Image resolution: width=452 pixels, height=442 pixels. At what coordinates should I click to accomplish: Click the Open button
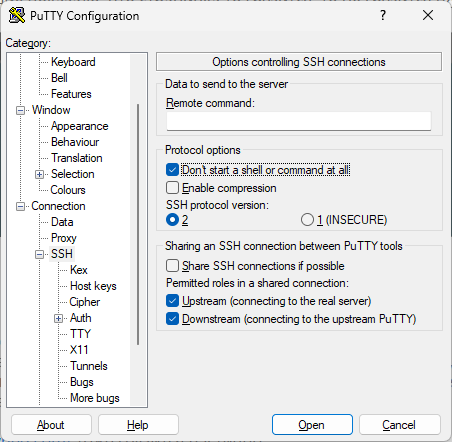point(312,425)
